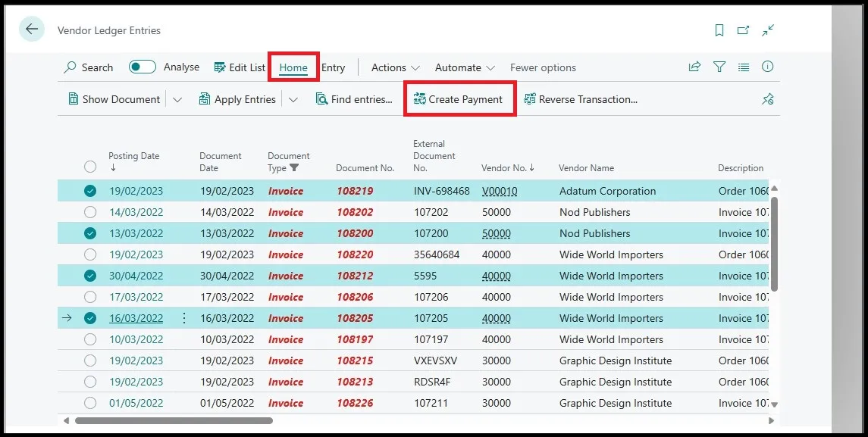Expand the Actions menu
Viewport: 868px width, 437px height.
pos(395,67)
